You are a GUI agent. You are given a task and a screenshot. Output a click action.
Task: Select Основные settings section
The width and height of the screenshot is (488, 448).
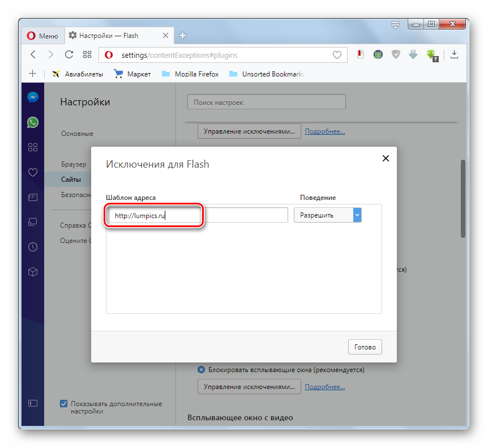point(77,134)
